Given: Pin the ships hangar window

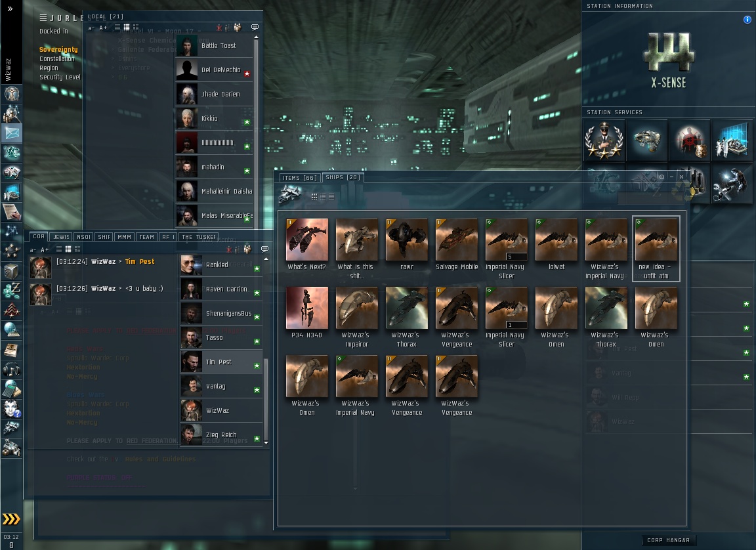Looking at the screenshot, I should (661, 177).
